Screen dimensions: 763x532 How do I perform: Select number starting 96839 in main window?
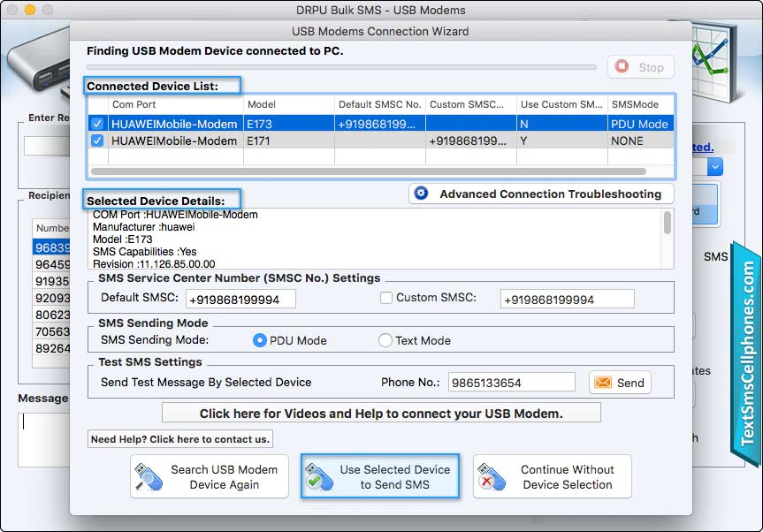(51, 247)
